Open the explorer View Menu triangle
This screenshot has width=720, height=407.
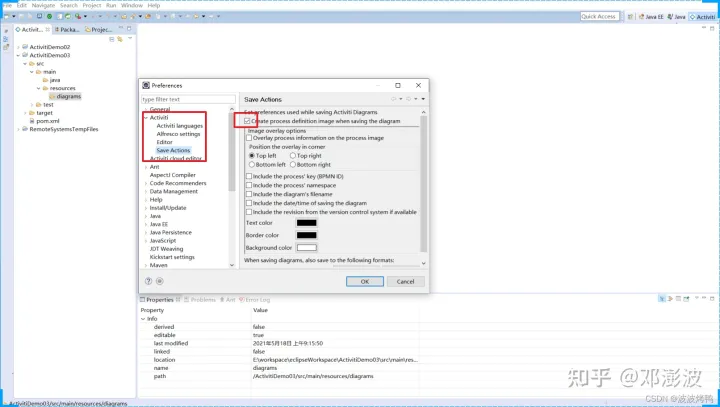coord(130,39)
